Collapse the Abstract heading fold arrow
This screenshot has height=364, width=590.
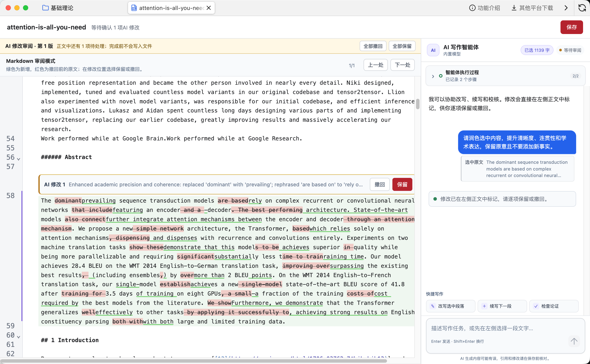pos(19,159)
